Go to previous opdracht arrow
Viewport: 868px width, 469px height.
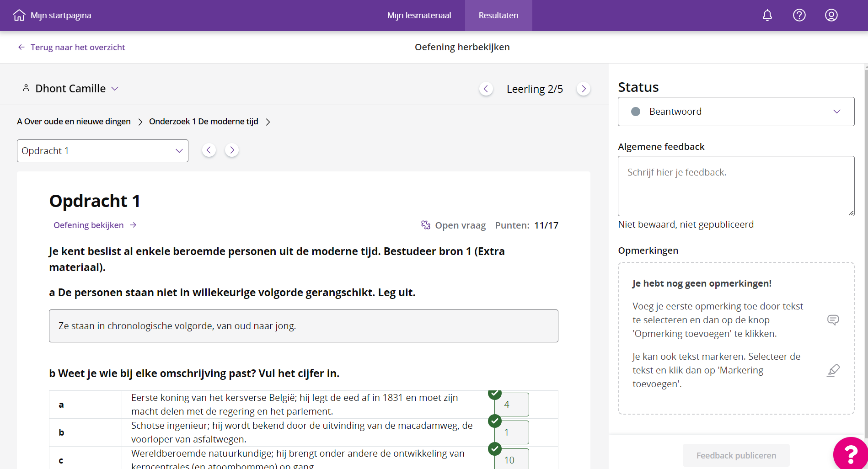point(209,150)
